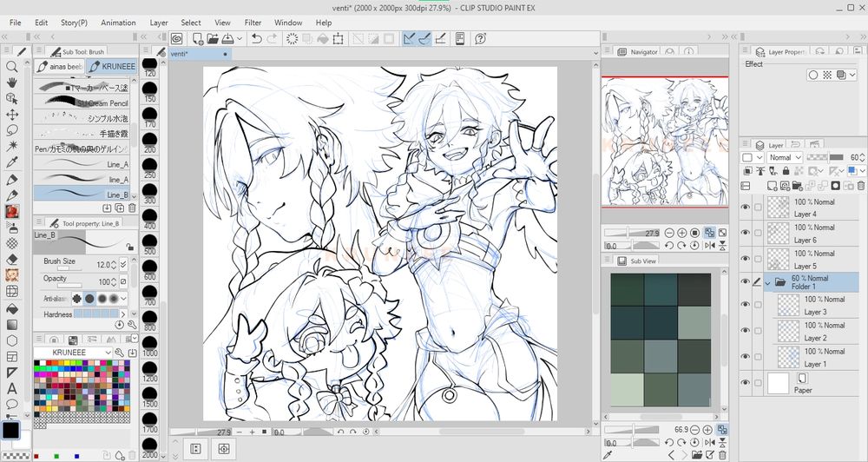This screenshot has width=868, height=462.
Task: Check the lock box beside Layer 4
Action: 758,208
